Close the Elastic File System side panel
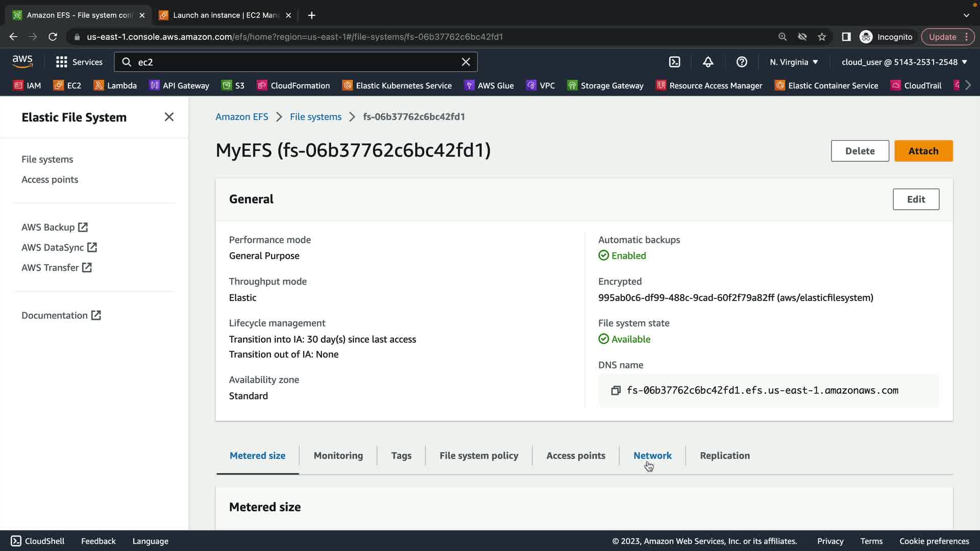 tap(169, 117)
